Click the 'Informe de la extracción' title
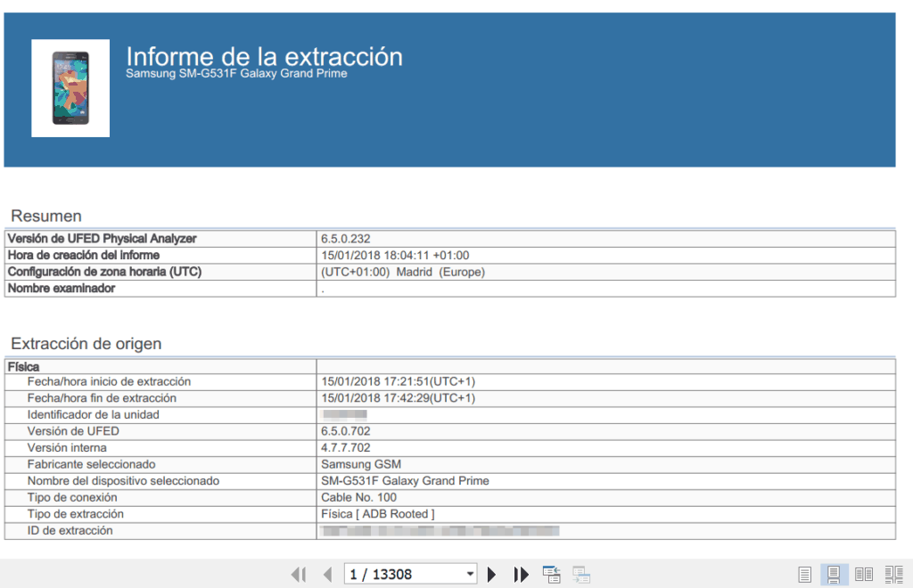The height and width of the screenshot is (588, 913). [x=264, y=56]
